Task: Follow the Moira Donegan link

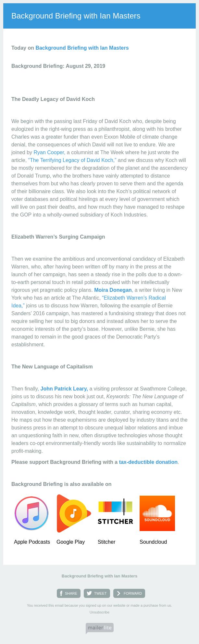Action: point(113,290)
